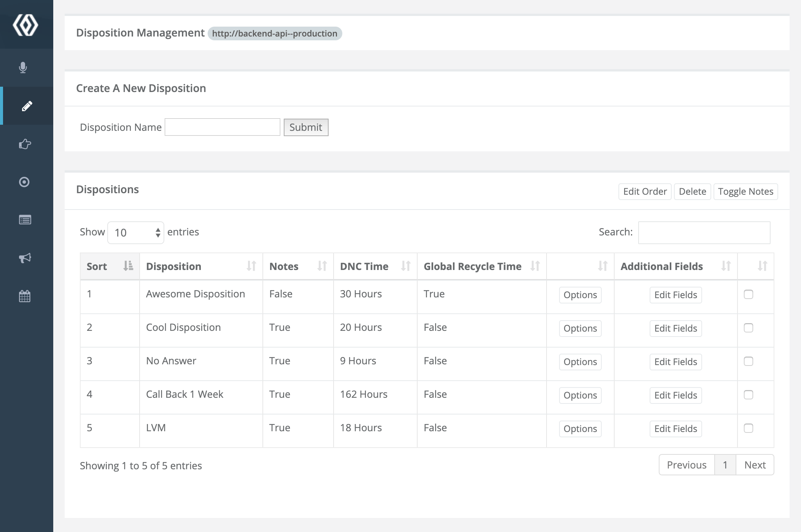Click the Toggle Notes button
801x532 pixels.
(x=745, y=191)
